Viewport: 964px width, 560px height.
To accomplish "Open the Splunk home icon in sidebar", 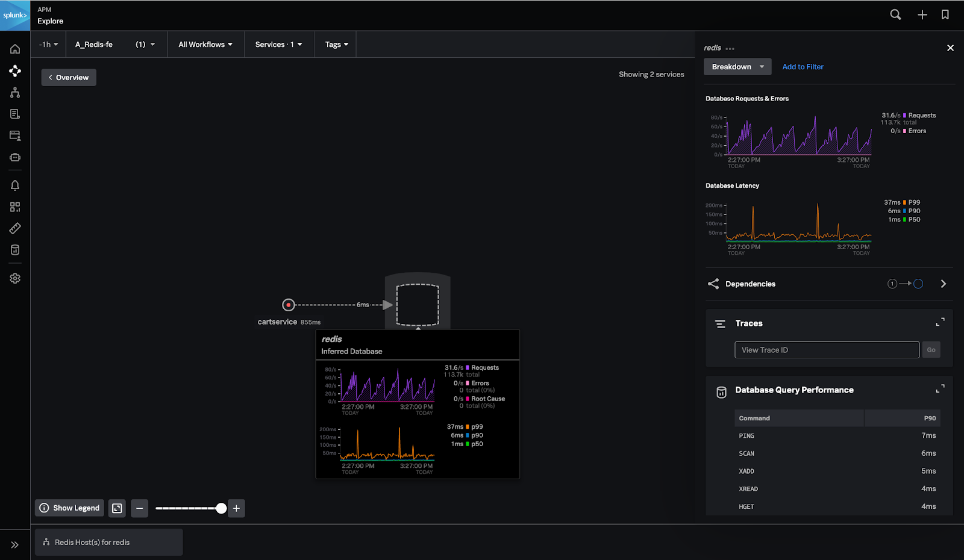I will (15, 49).
